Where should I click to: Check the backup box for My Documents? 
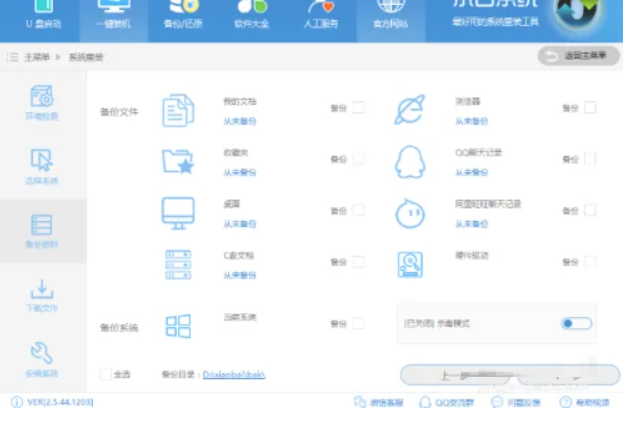[x=358, y=107]
